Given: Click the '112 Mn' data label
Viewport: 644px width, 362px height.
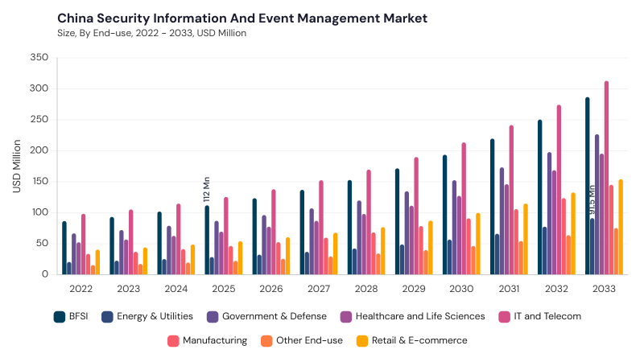Looking at the screenshot, I should pos(207,189).
